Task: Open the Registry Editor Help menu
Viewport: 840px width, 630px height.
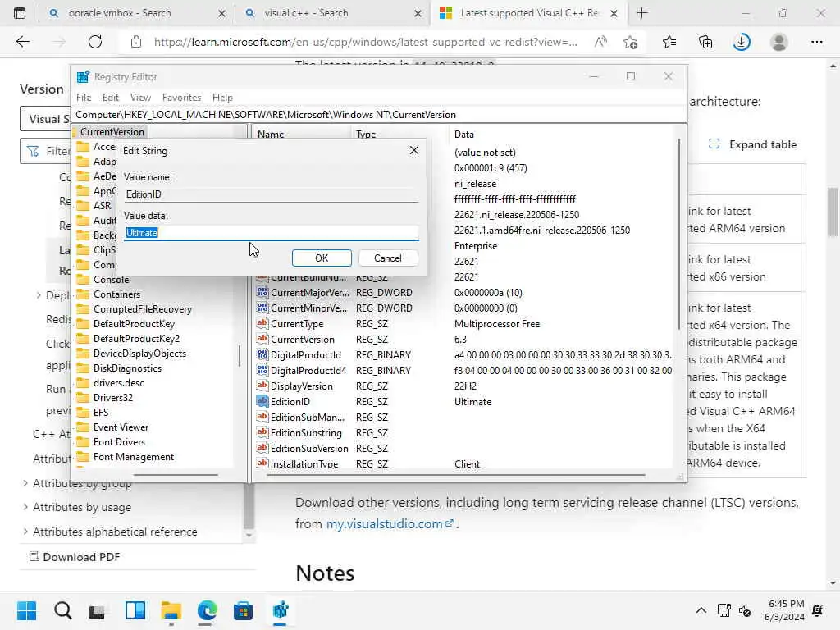Action: (222, 98)
